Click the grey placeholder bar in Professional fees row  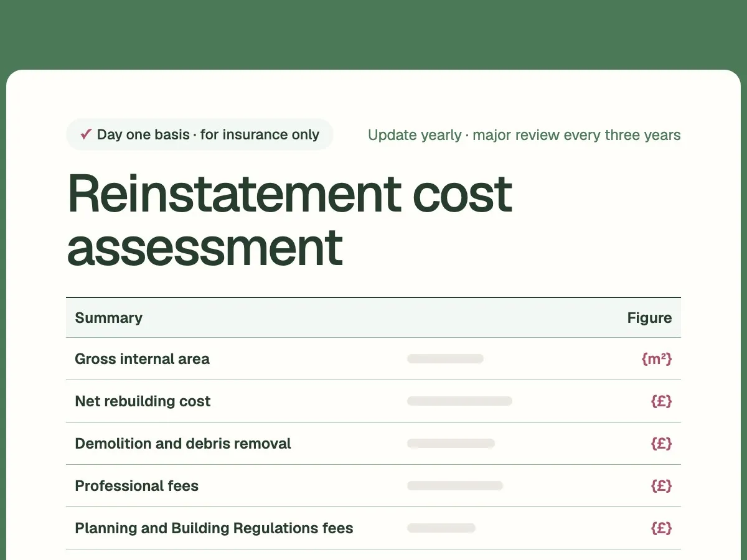tap(455, 486)
